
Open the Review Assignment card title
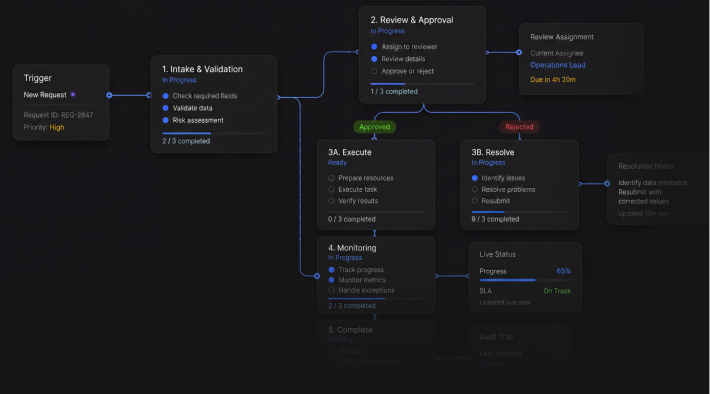pyautogui.click(x=562, y=37)
